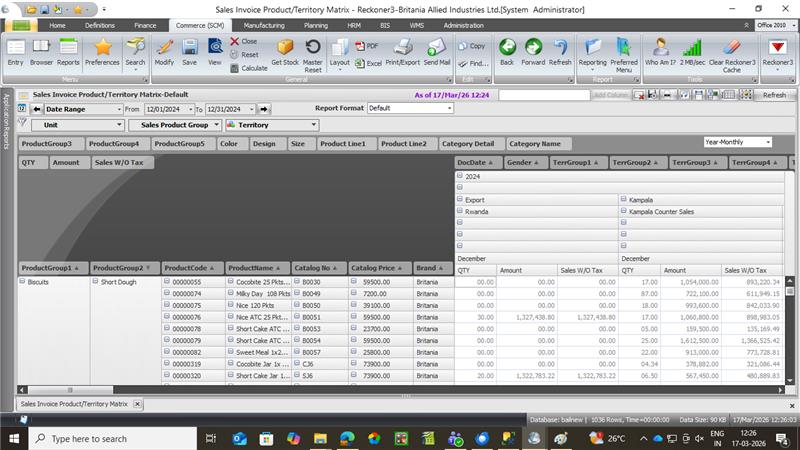This screenshot has width=800, height=450.
Task: Collapse the 2024 year group
Action: point(460,176)
